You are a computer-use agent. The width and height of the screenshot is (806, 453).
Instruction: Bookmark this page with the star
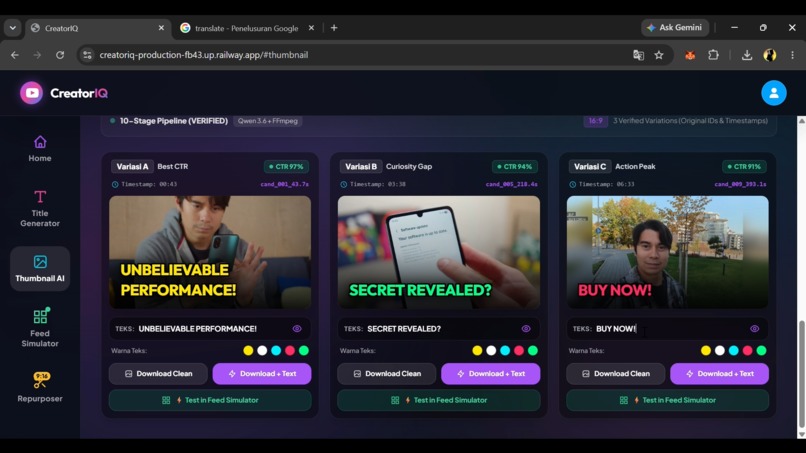click(x=659, y=55)
